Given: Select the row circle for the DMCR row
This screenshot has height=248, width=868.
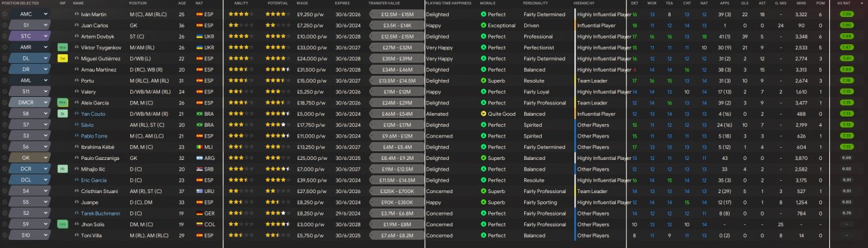Looking at the screenshot, I should click(x=5, y=103).
